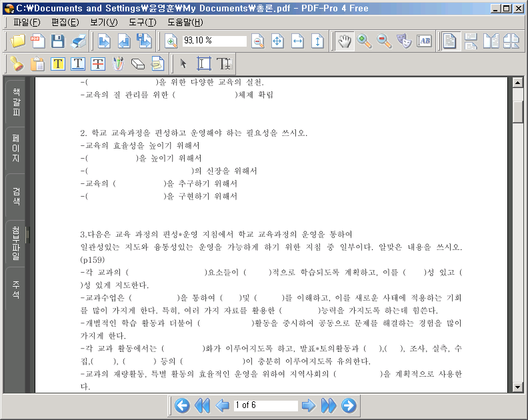Viewport: 528px width, 420px height.
Task: Open the 도구(T) menu
Action: (142, 23)
